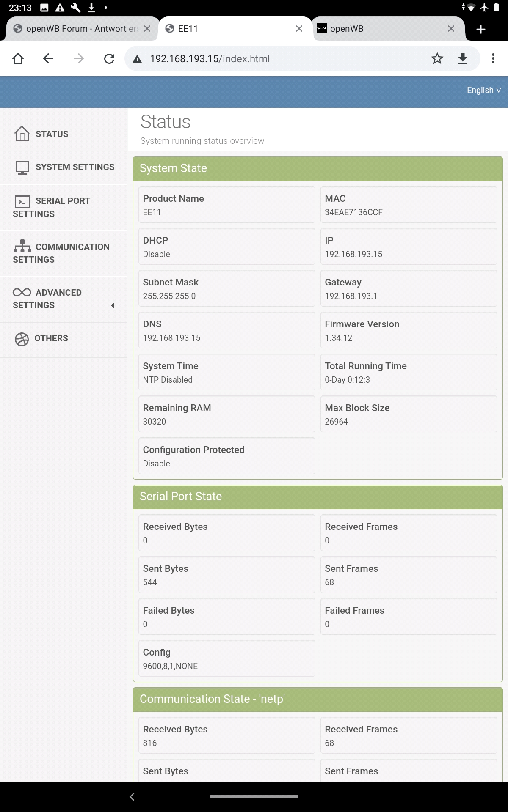Click the browser home icon

[x=18, y=58]
